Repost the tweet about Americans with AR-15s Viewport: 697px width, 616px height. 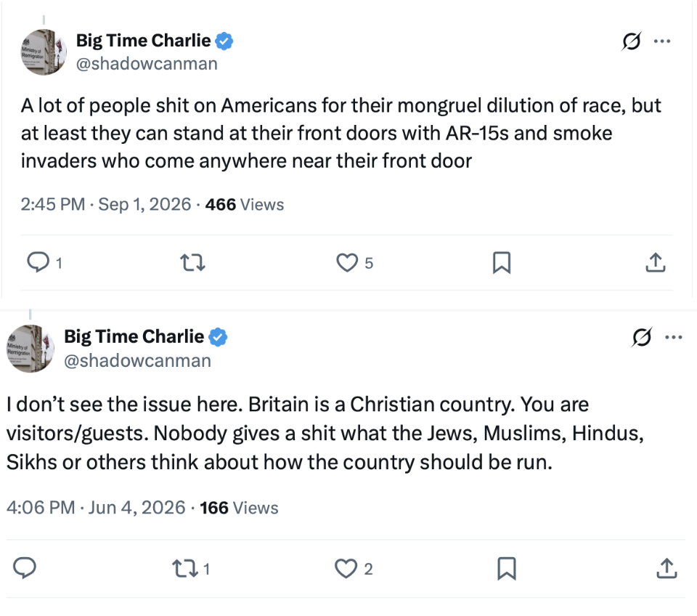tap(192, 262)
